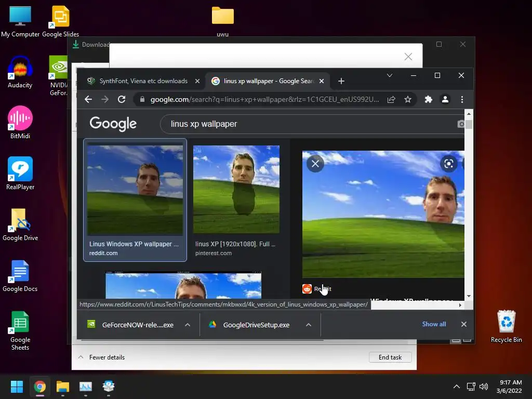Select third wallpaper thumbnail below results

click(x=183, y=285)
